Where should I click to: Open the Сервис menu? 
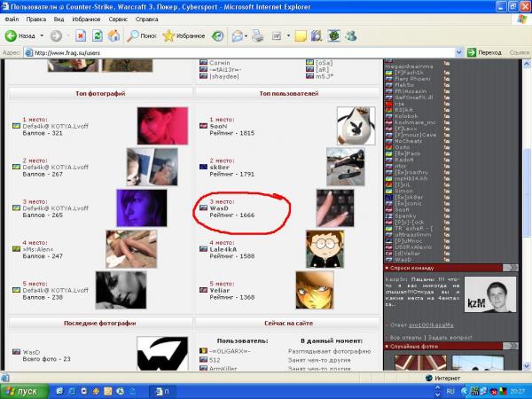(x=118, y=20)
